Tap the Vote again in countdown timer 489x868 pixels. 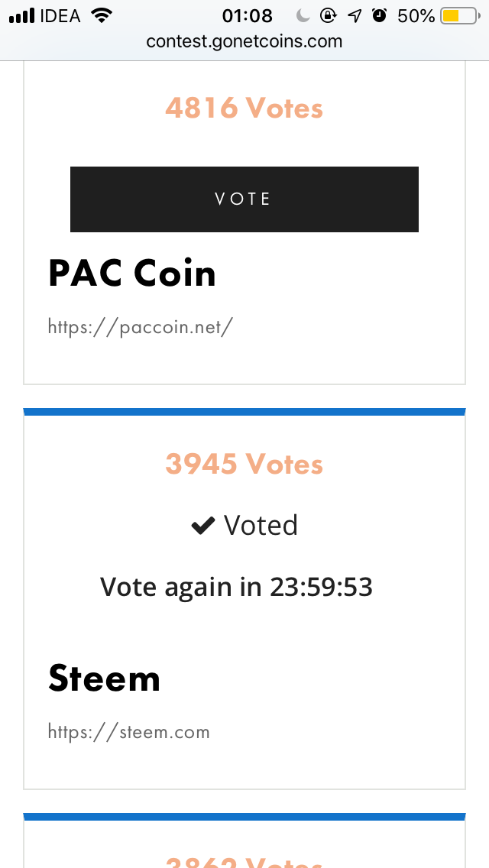(236, 586)
